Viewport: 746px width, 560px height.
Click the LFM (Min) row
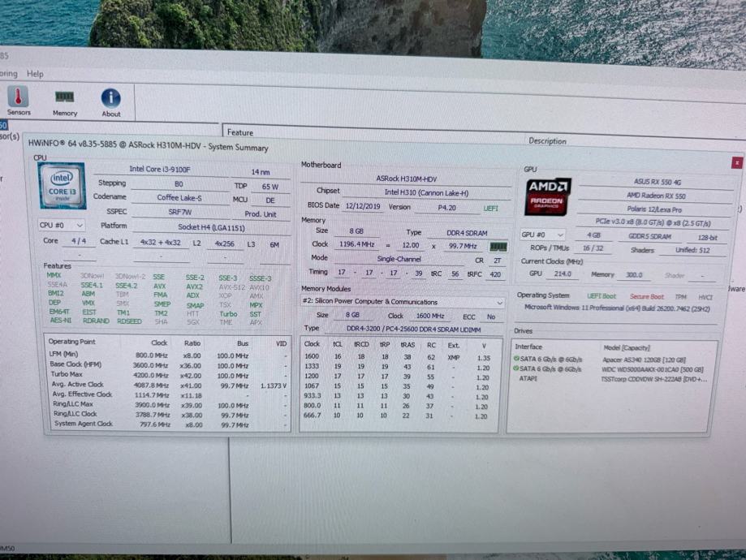point(168,355)
